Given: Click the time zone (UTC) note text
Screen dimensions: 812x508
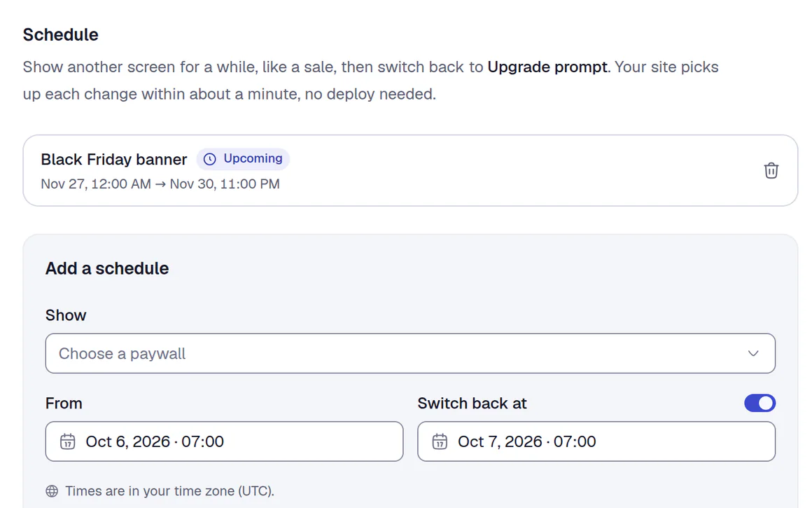Looking at the screenshot, I should [170, 491].
